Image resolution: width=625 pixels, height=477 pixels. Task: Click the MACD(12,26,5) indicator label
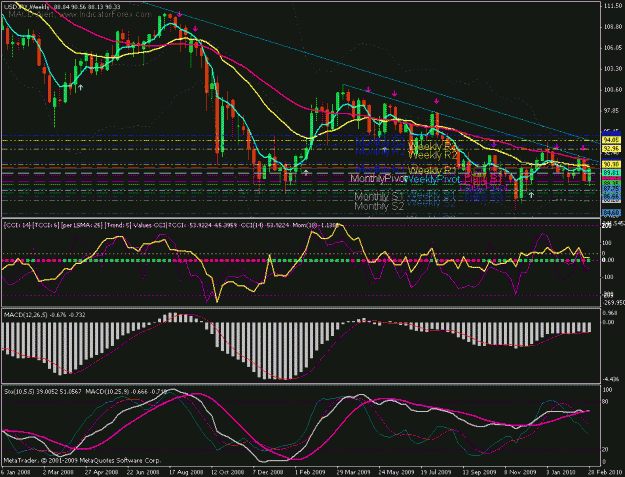point(44,315)
